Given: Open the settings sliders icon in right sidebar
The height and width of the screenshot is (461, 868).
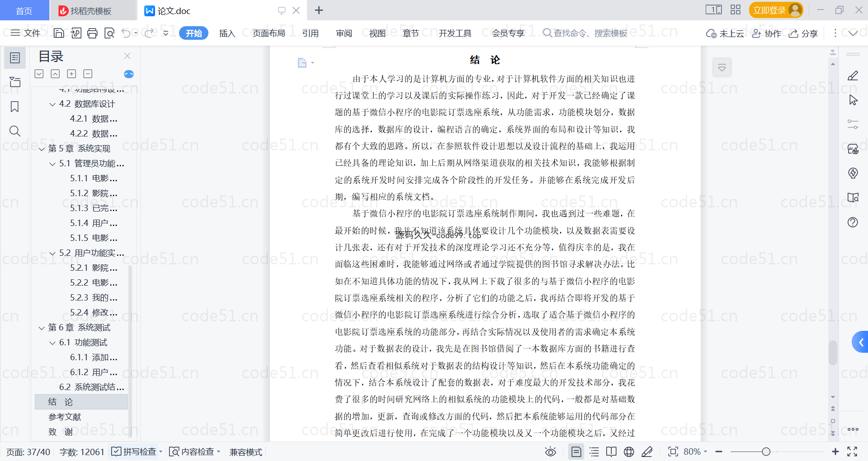Looking at the screenshot, I should tap(853, 124).
